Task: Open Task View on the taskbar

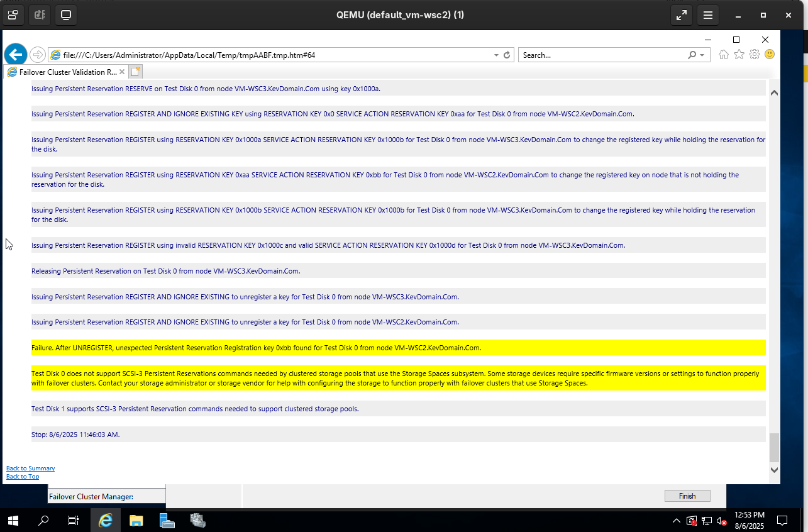Action: (74, 521)
